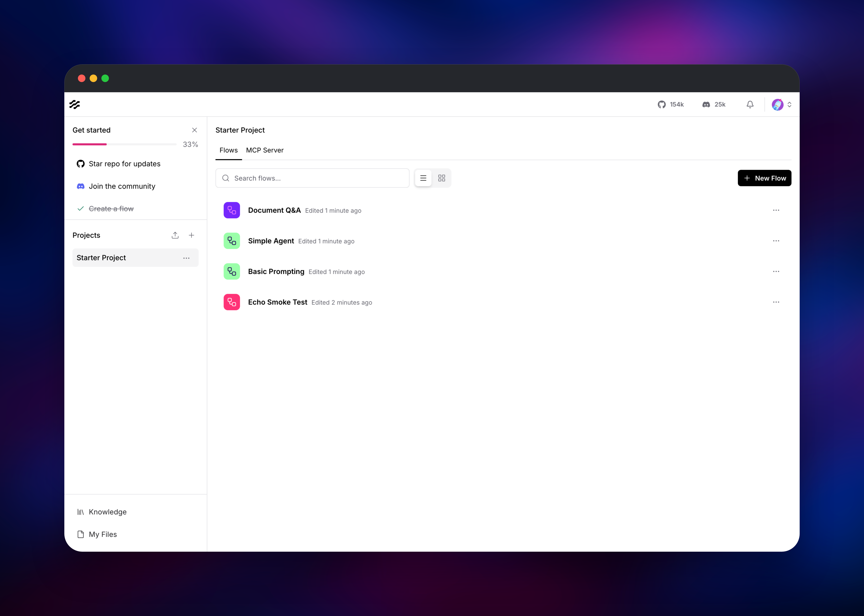Click the green Simple Agent flow icon
The height and width of the screenshot is (616, 864).
click(232, 241)
